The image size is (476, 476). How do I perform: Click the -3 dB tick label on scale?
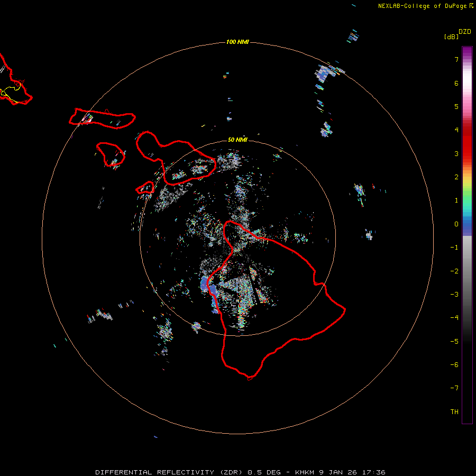coord(454,295)
